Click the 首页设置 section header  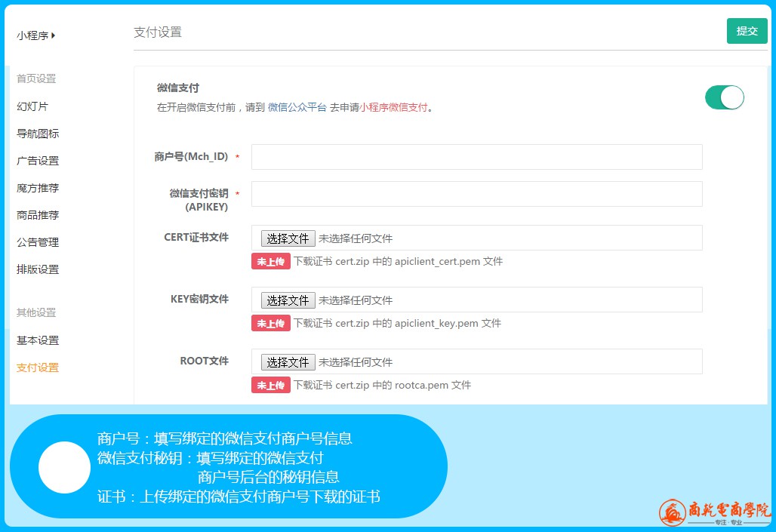coord(36,78)
